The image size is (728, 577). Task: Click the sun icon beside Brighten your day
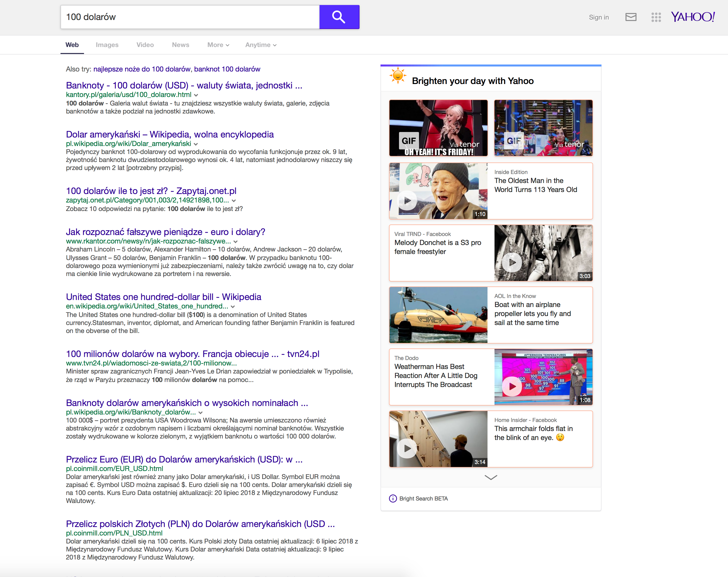point(398,75)
